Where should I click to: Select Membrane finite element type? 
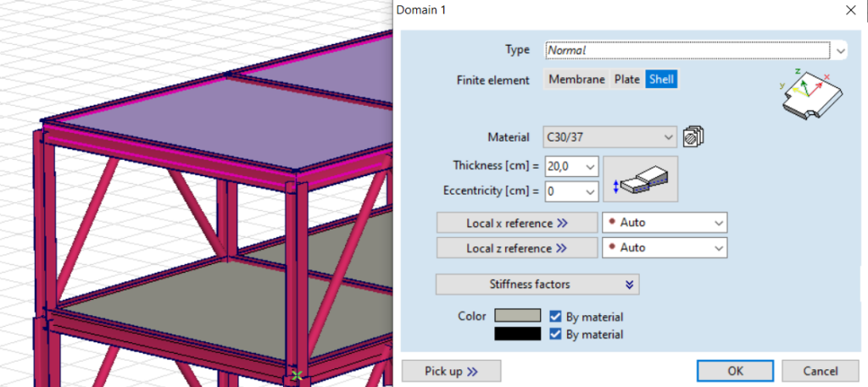576,80
